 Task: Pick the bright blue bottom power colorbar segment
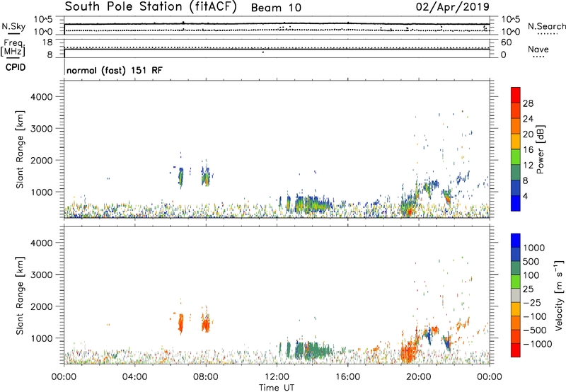(x=516, y=203)
